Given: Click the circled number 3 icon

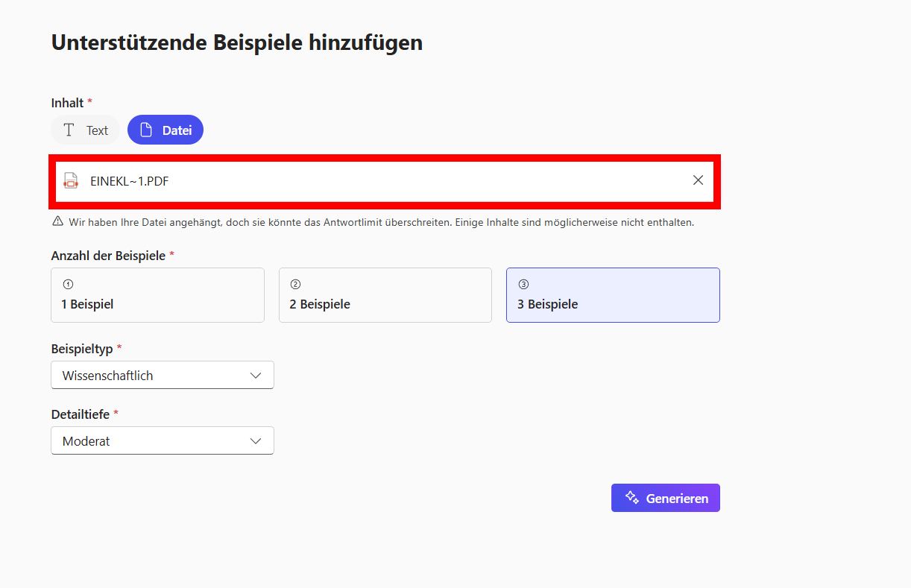Looking at the screenshot, I should pos(523,284).
